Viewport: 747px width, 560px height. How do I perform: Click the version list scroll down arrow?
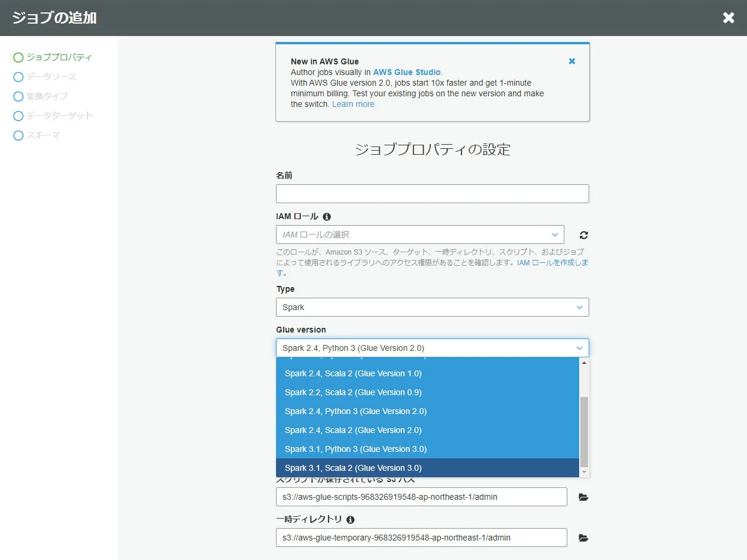tap(584, 473)
